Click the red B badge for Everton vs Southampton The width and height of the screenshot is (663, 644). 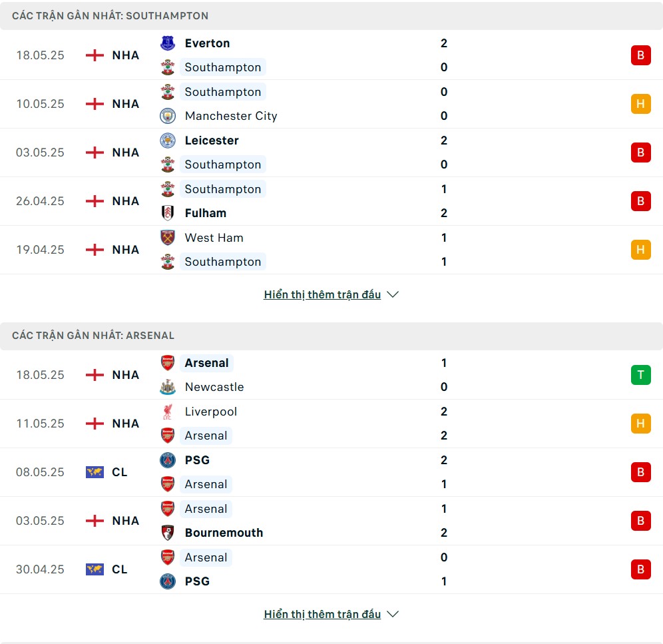tap(640, 55)
